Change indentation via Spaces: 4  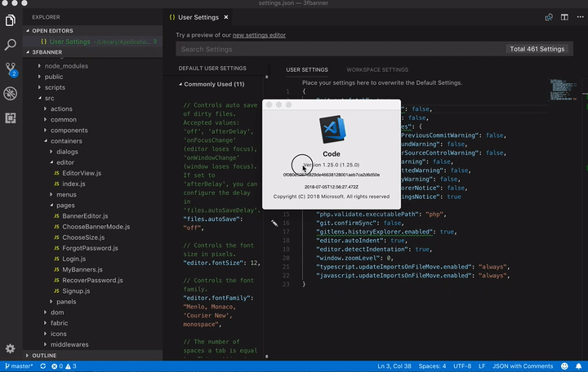pos(432,366)
